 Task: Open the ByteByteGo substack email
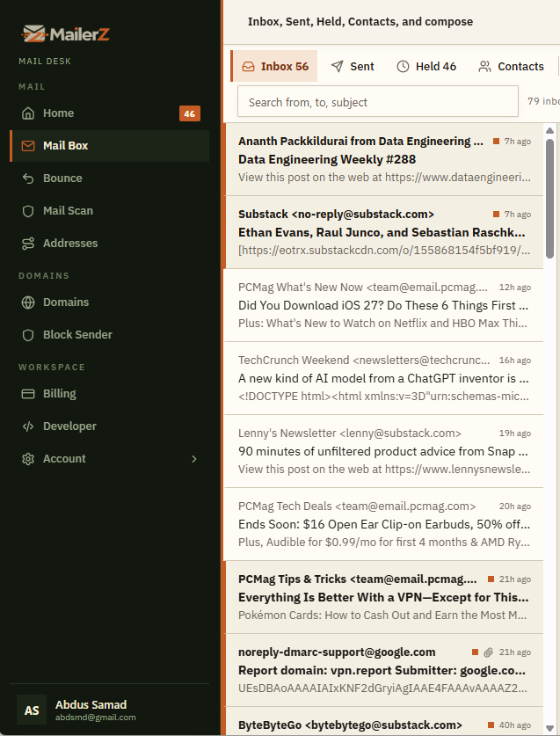[383, 721]
